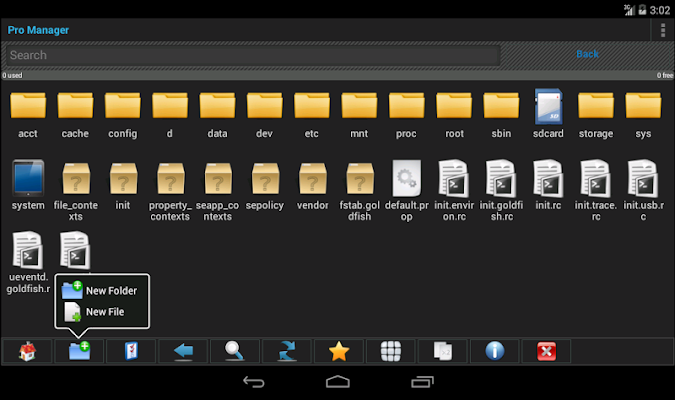Tap the Android back navigation button
This screenshot has width=675, height=400.
(x=254, y=382)
